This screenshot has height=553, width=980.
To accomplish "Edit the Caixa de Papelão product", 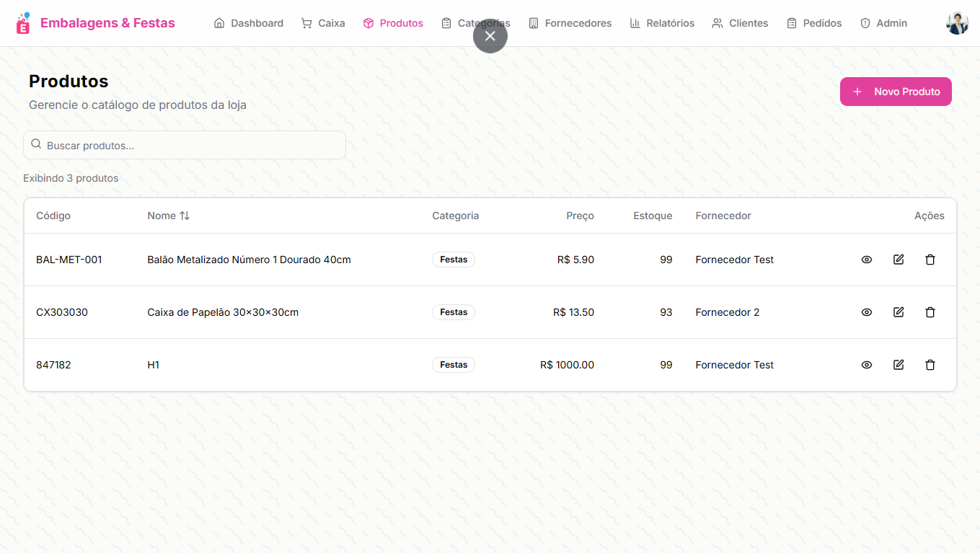I will (899, 312).
